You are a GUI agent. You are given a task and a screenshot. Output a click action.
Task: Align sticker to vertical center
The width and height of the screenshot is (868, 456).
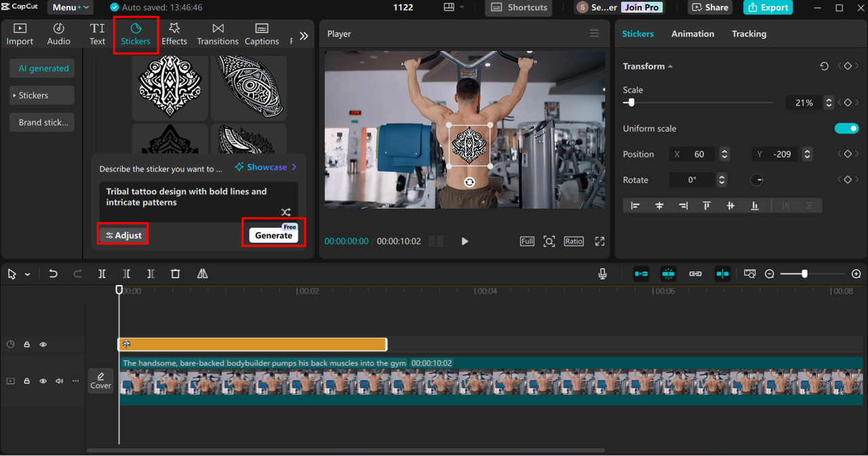(x=730, y=206)
